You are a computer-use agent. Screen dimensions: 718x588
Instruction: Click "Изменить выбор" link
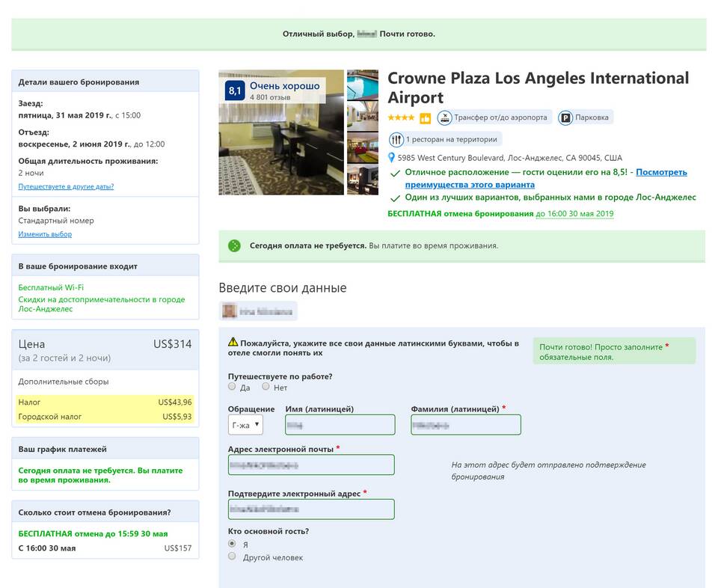point(45,234)
